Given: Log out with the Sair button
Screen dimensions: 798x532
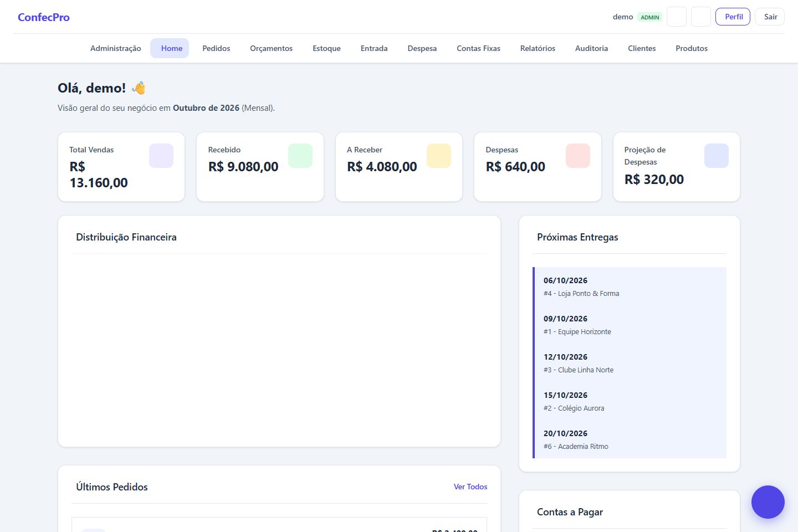Looking at the screenshot, I should click(x=770, y=17).
